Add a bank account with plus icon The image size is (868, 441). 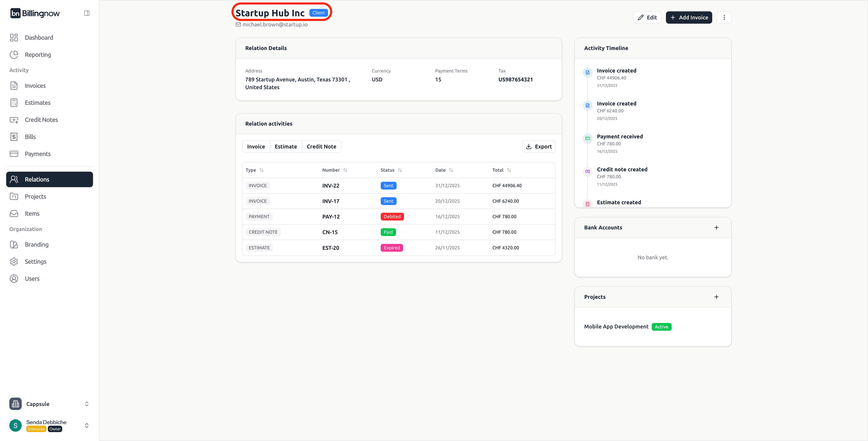pos(716,228)
